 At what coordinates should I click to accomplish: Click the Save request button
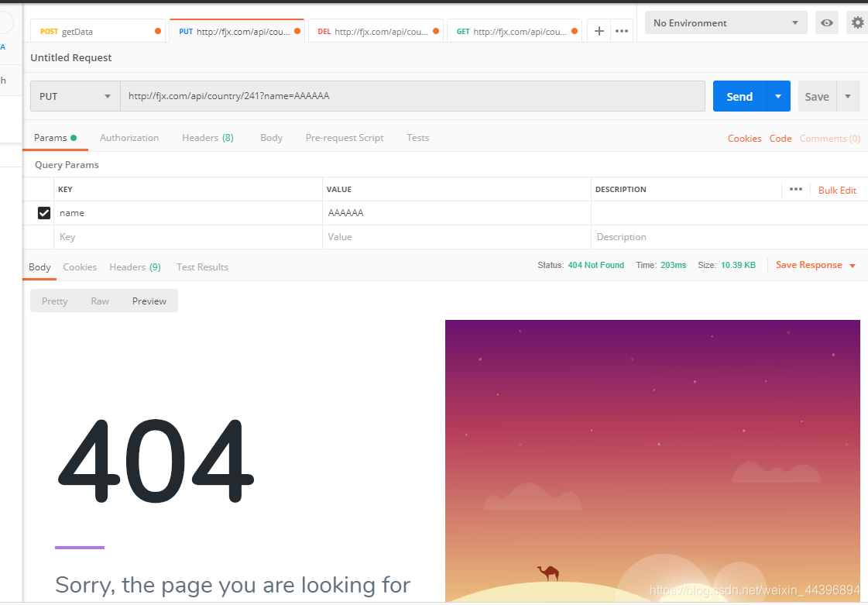coord(817,96)
